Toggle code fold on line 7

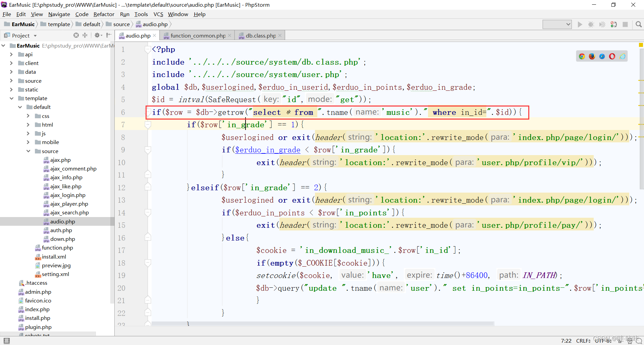tap(148, 125)
